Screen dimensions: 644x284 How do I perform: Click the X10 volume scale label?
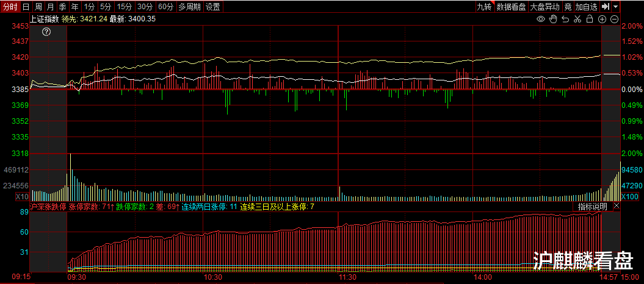22,196
